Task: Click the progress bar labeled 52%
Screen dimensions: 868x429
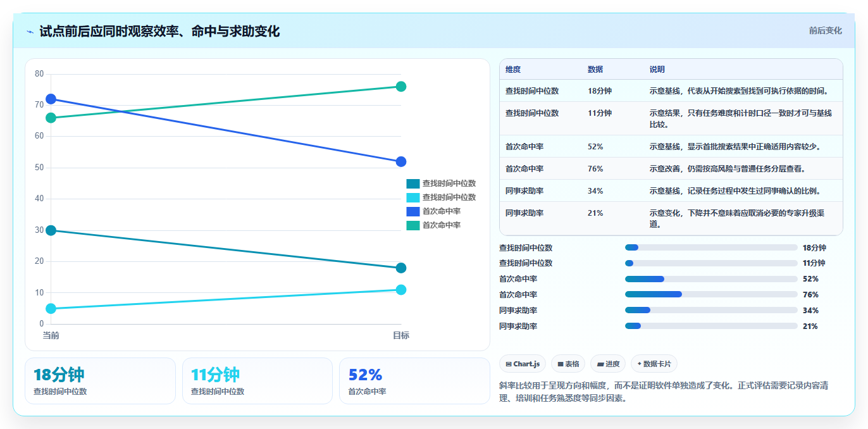Action: [711, 279]
